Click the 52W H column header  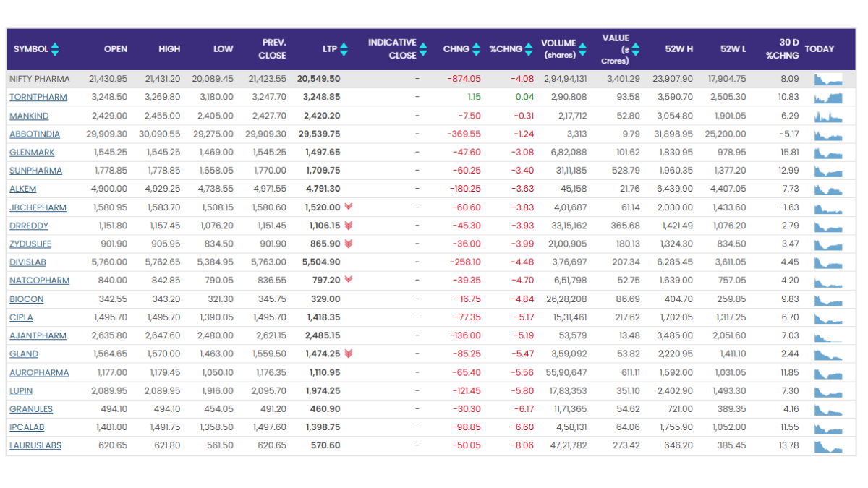[678, 49]
